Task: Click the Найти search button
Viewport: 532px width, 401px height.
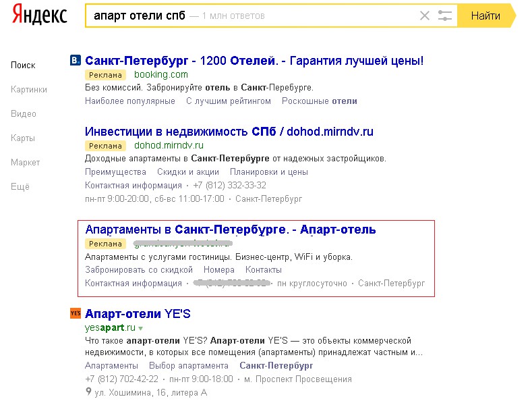Action: pos(486,16)
